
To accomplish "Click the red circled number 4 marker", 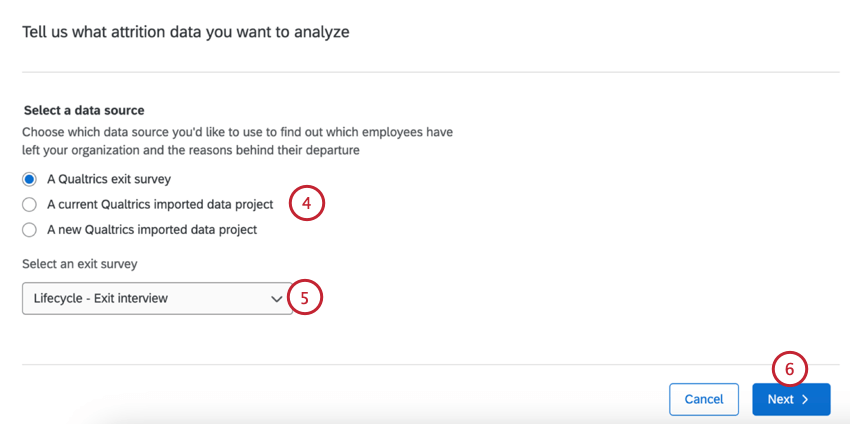I will pos(307,204).
